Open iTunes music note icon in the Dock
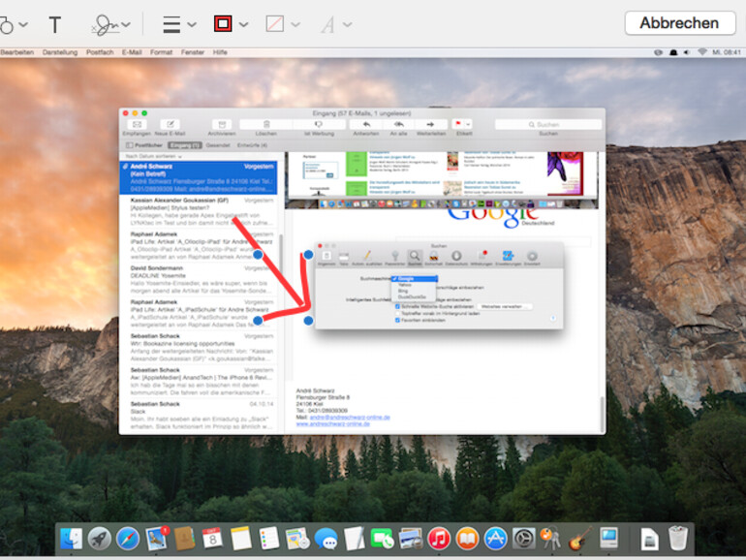This screenshot has height=560, width=746. (x=439, y=539)
